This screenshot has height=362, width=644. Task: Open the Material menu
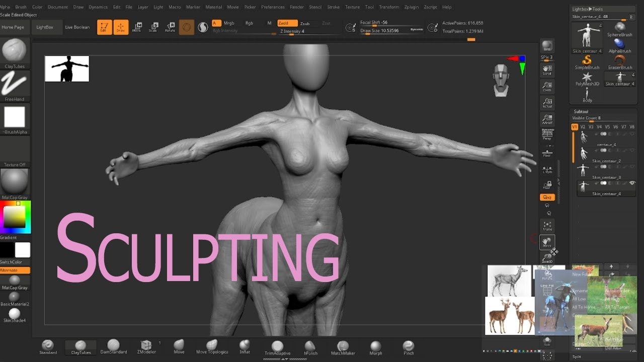tap(214, 7)
